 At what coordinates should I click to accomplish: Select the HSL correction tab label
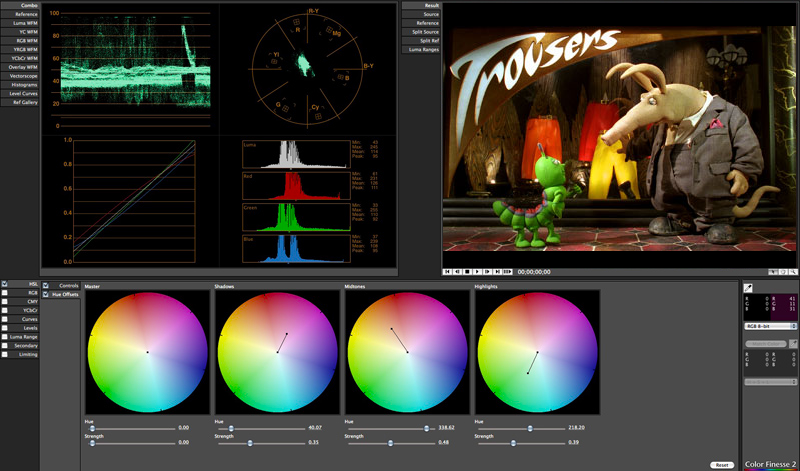tap(33, 284)
